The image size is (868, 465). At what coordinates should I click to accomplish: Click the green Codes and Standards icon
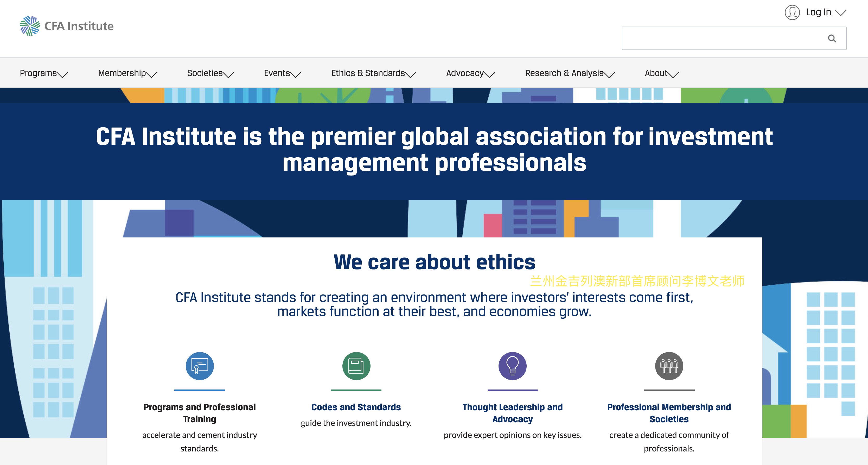[x=356, y=366]
